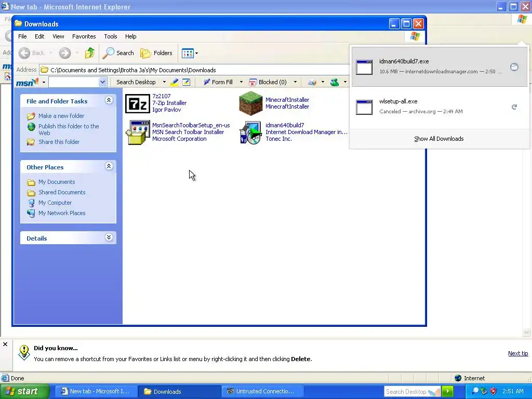
Task: Click the idman640build7.exe download entry icon
Action: click(364, 67)
